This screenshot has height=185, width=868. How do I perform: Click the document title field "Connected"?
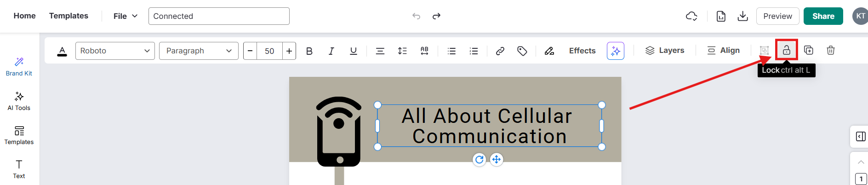pos(219,16)
